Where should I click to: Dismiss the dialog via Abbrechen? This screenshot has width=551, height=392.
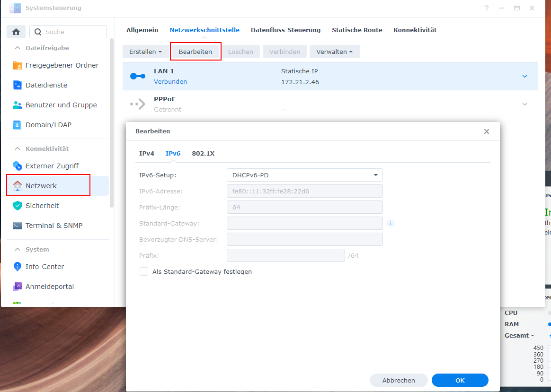(x=398, y=380)
